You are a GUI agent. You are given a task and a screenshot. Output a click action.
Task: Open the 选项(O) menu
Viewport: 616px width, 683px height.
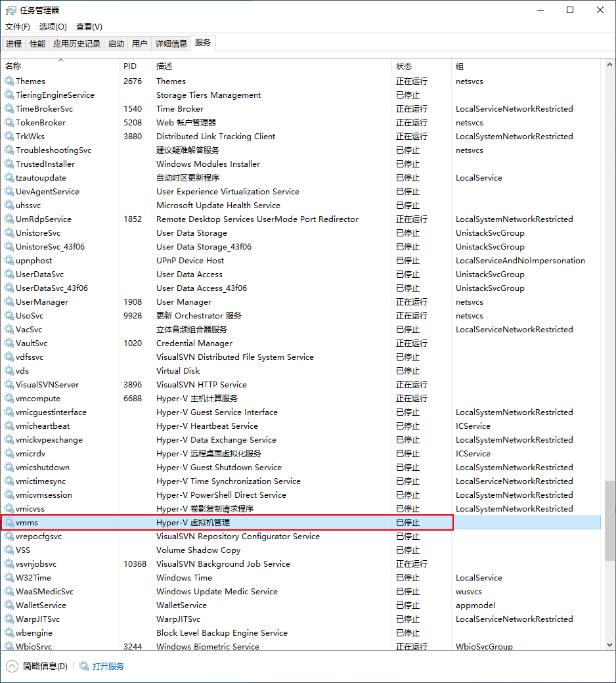[x=53, y=26]
